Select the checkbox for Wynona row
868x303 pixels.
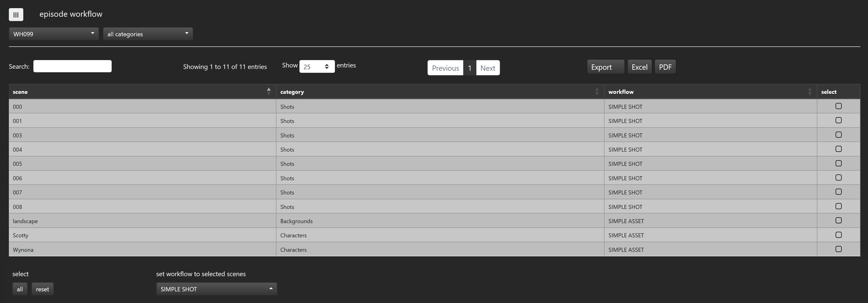coord(838,249)
